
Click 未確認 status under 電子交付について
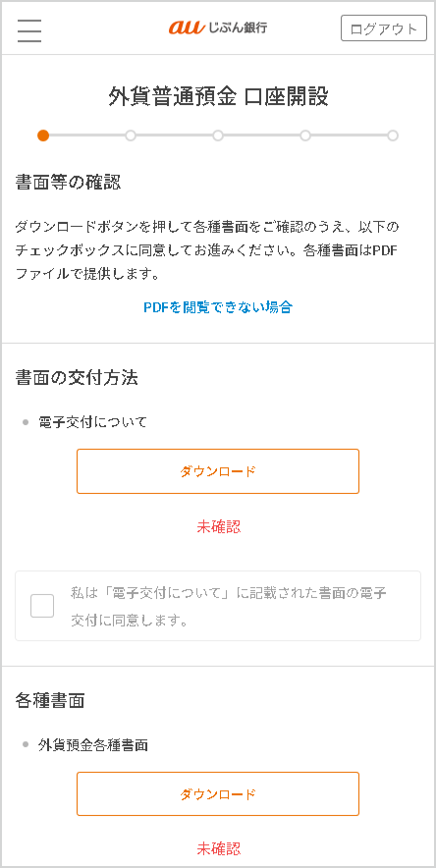(x=219, y=526)
